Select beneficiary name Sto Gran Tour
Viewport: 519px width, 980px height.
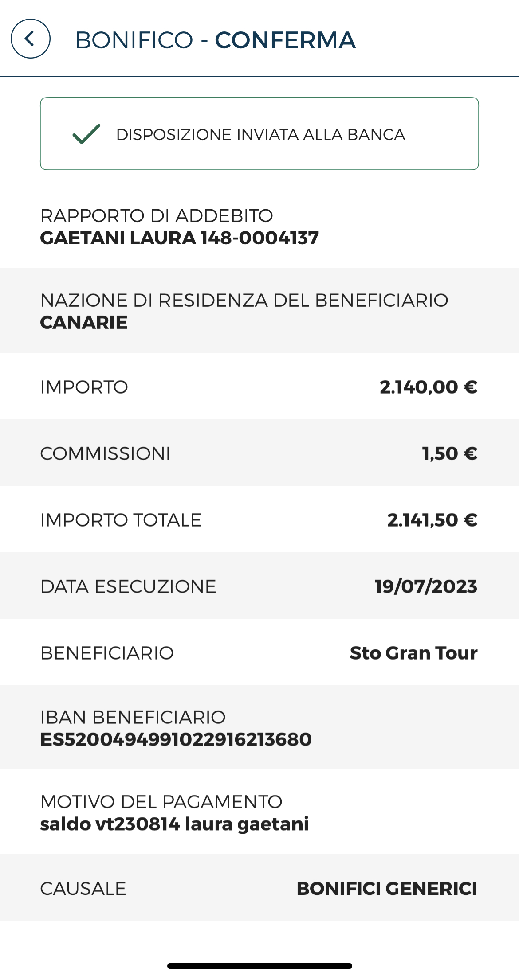click(x=413, y=653)
